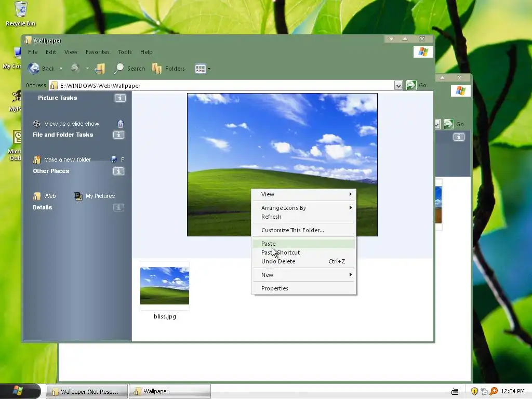Click the Windows flag logo in front window
The height and width of the screenshot is (399, 532).
click(x=423, y=52)
